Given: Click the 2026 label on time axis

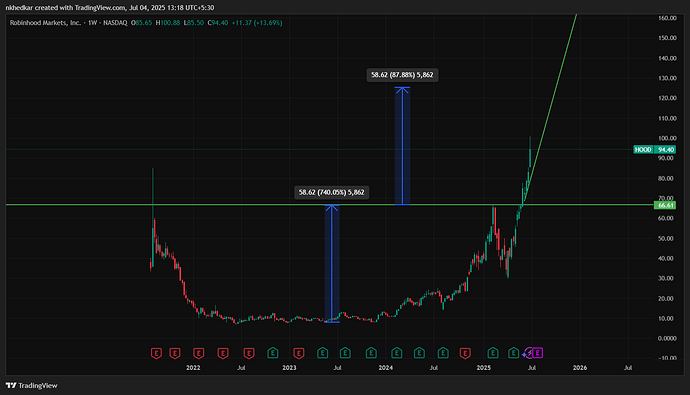Looking at the screenshot, I should [x=580, y=368].
